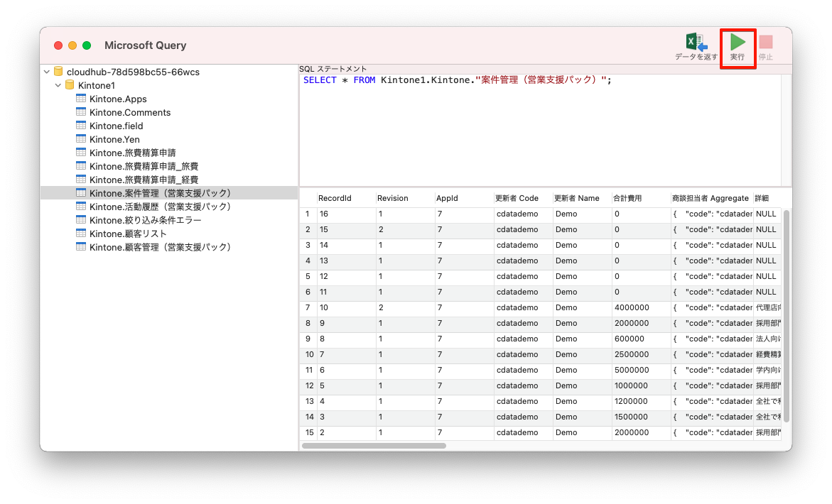This screenshot has width=832, height=504.
Task: Click the table icon beside Kintone.顧客リスト
Action: (x=81, y=233)
